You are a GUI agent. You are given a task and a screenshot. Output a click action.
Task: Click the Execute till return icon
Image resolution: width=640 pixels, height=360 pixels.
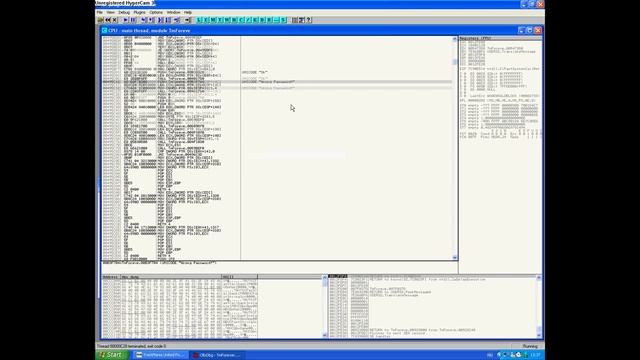(177, 20)
